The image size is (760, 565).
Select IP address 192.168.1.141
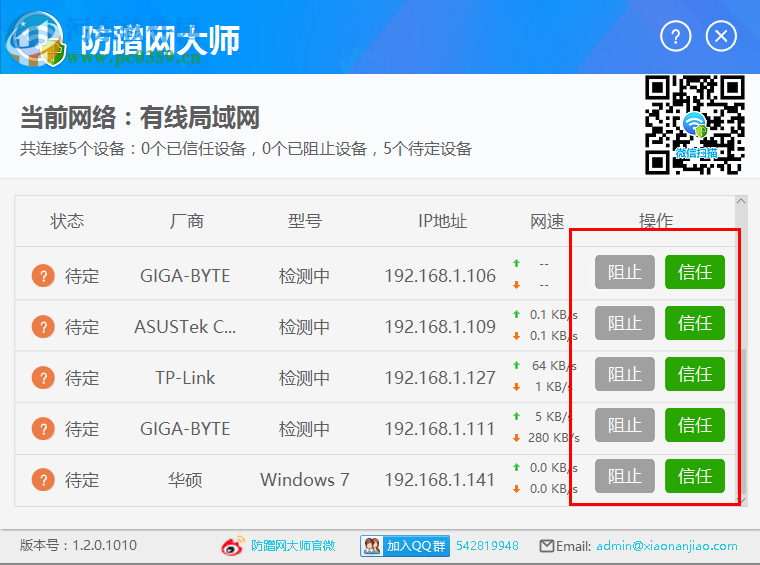(x=440, y=480)
